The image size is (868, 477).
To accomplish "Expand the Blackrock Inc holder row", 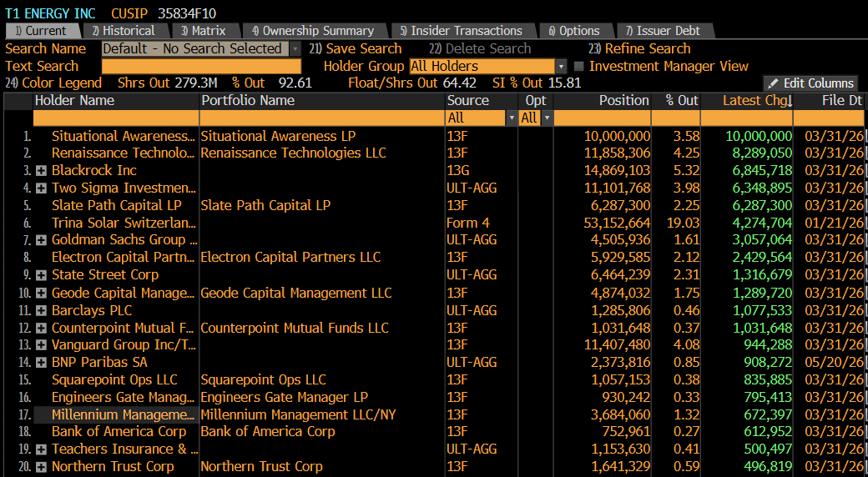I will 41,171.
